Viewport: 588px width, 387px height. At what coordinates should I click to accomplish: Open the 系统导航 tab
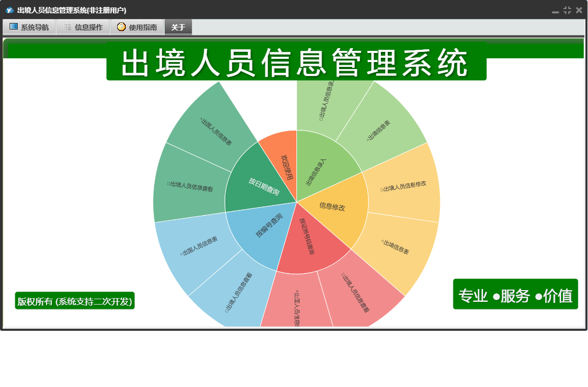pos(29,27)
